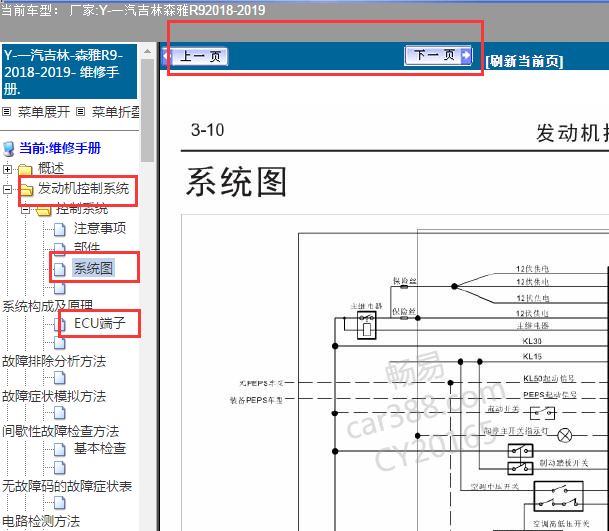Click the list icon before 菜单折叠

(x=80, y=112)
